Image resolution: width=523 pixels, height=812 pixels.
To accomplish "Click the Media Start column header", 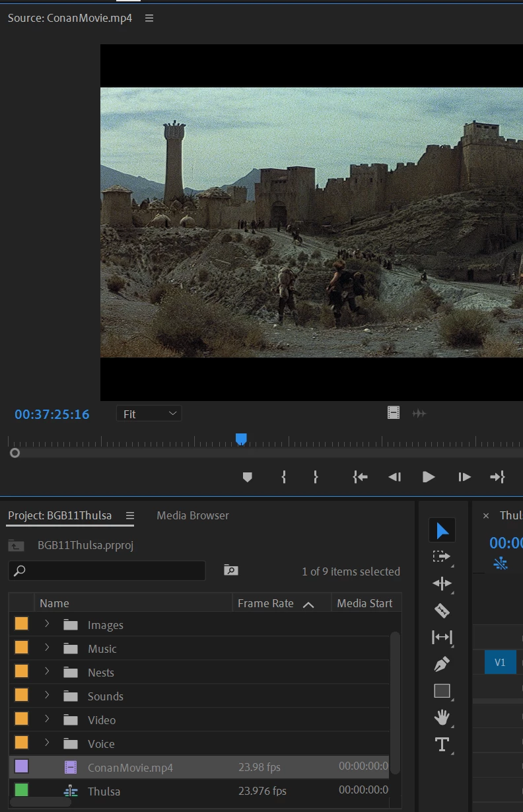I will click(x=365, y=603).
